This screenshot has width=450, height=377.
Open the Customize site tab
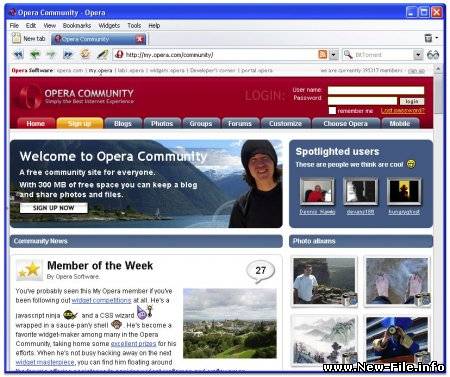285,123
